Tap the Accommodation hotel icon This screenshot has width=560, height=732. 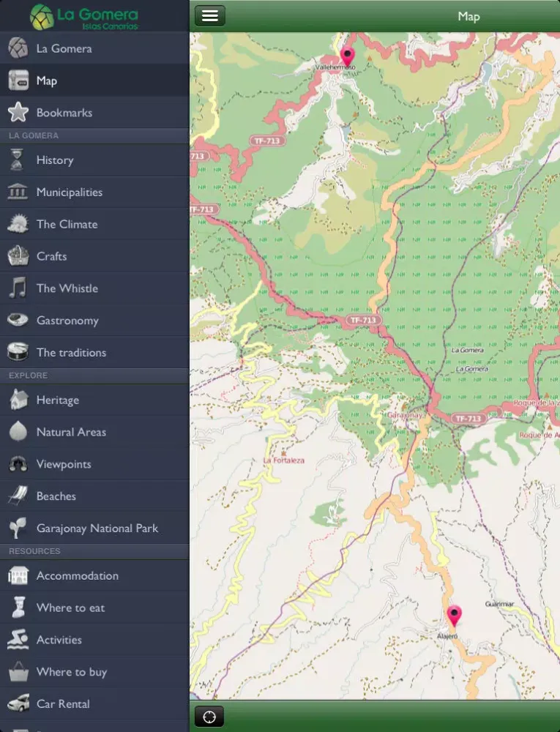[18, 575]
